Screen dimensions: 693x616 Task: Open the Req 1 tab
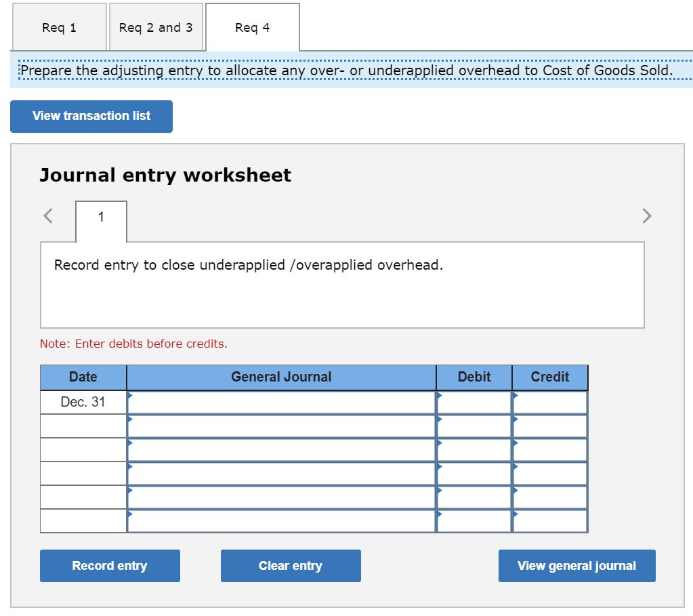tap(59, 27)
